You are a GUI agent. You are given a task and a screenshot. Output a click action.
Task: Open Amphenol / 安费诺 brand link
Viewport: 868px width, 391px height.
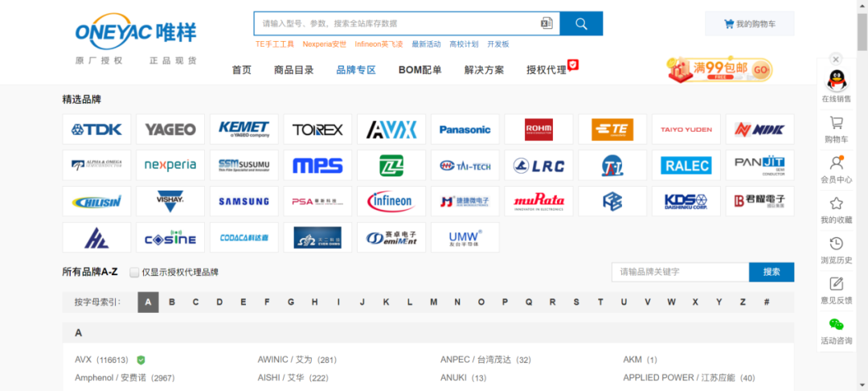pyautogui.click(x=125, y=377)
